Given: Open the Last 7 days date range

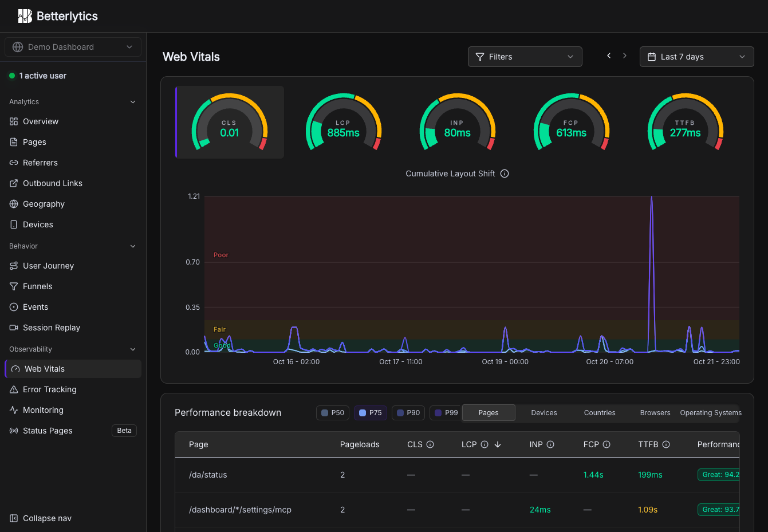Looking at the screenshot, I should 697,57.
